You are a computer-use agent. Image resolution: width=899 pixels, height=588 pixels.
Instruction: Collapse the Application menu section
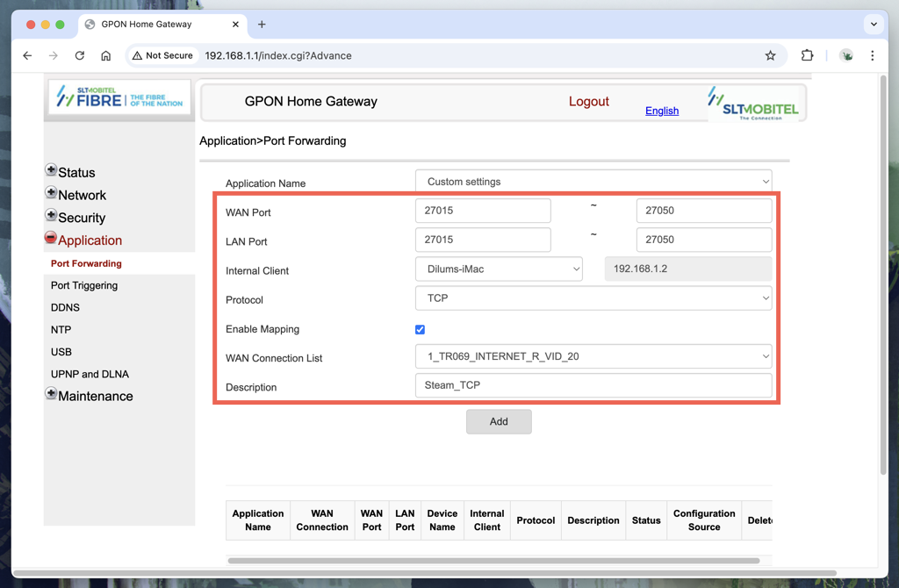[x=52, y=240]
